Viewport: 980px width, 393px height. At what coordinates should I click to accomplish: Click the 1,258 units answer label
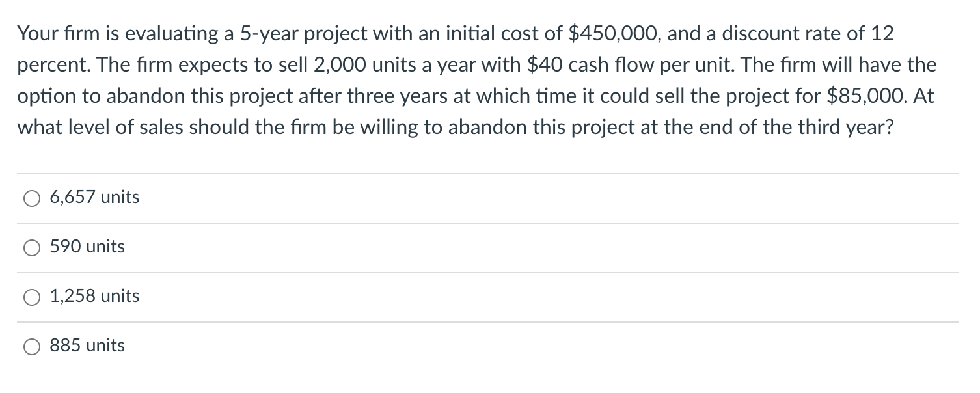pos(94,297)
